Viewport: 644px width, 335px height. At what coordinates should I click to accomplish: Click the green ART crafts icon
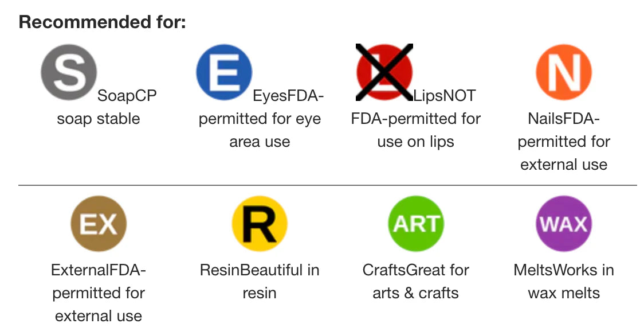point(416,224)
